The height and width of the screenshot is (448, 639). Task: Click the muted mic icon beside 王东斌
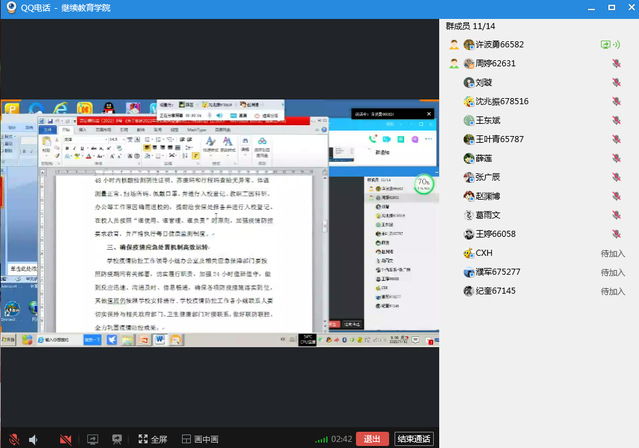(617, 120)
